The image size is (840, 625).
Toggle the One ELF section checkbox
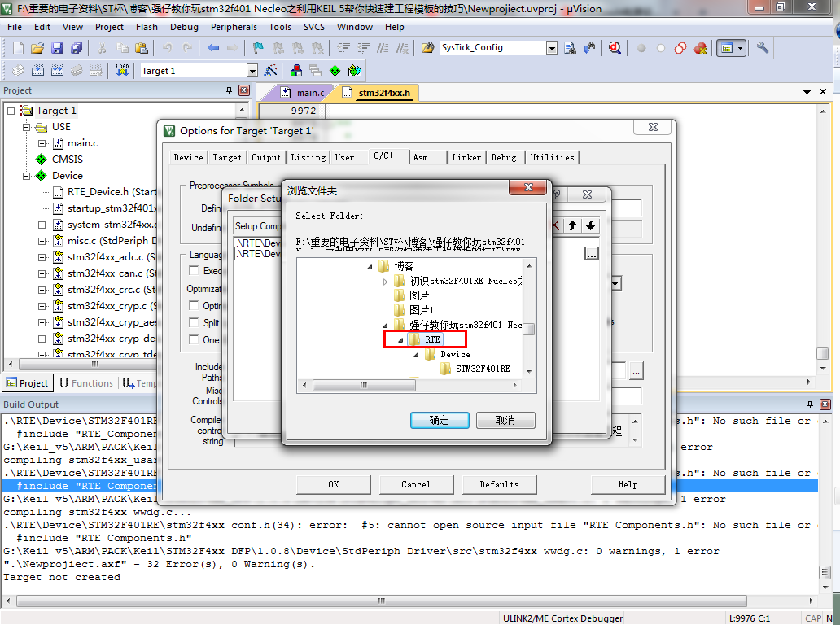(194, 339)
